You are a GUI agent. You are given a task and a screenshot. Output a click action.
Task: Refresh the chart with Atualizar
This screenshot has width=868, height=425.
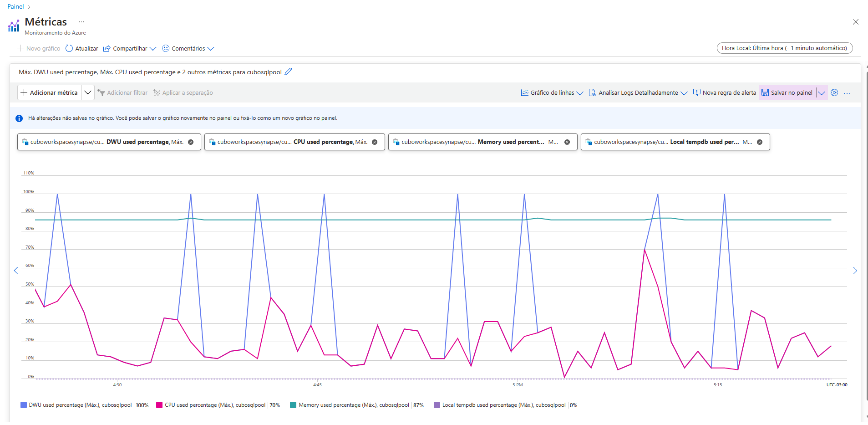(82, 48)
